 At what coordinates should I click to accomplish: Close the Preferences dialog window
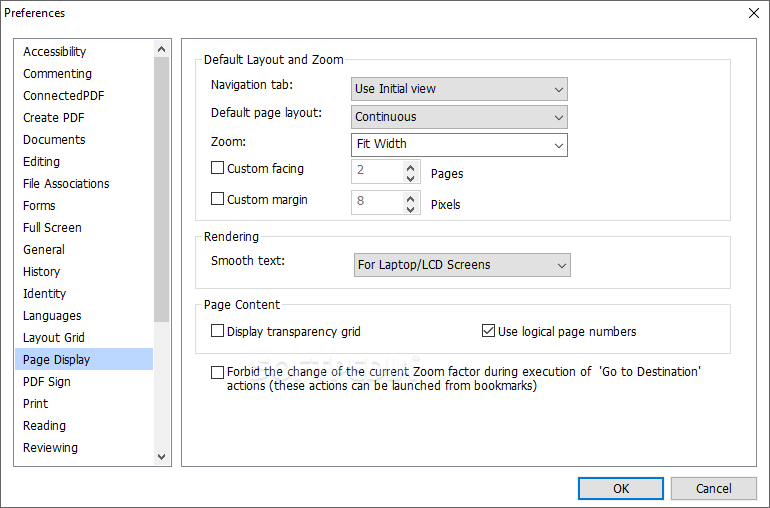(x=754, y=13)
